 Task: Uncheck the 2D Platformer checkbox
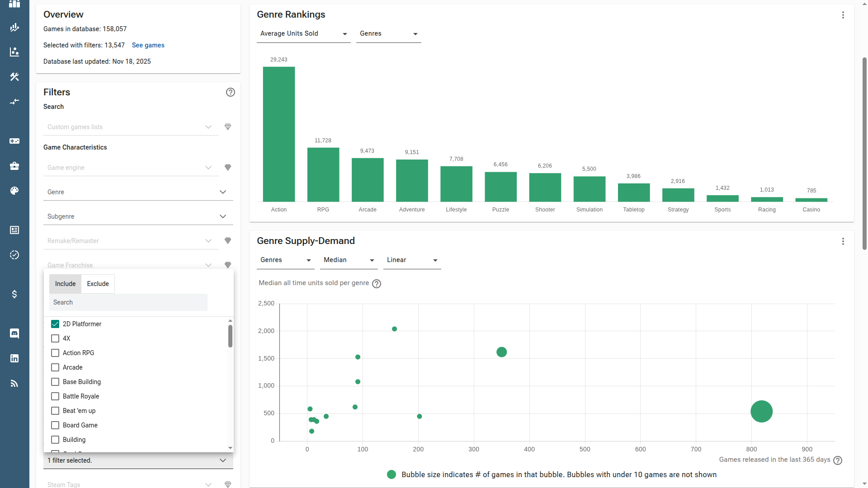coord(55,324)
